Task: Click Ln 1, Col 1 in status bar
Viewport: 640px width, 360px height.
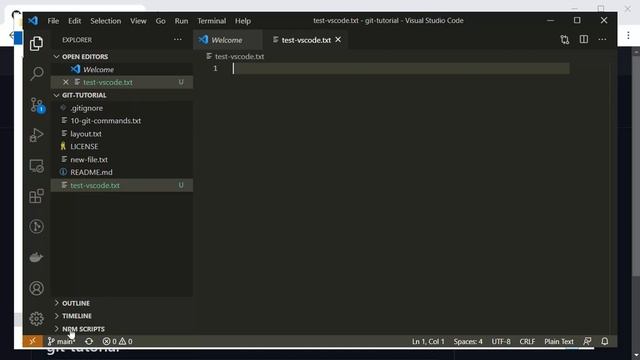Action: (428, 341)
